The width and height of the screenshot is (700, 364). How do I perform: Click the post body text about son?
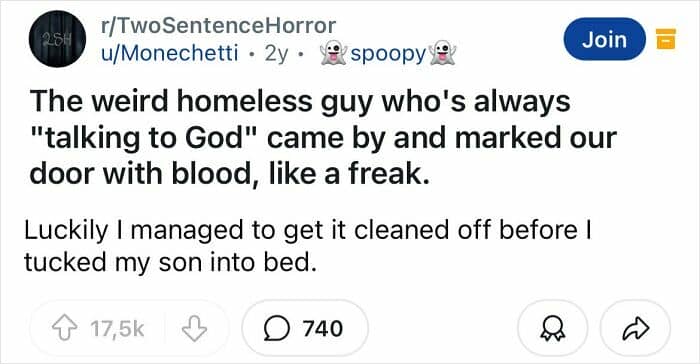tap(308, 246)
